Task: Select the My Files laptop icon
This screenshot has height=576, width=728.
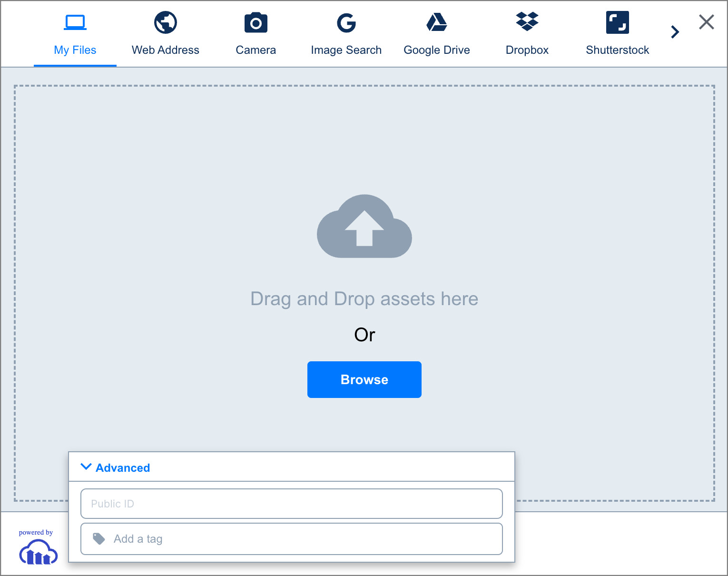Action: pos(75,22)
